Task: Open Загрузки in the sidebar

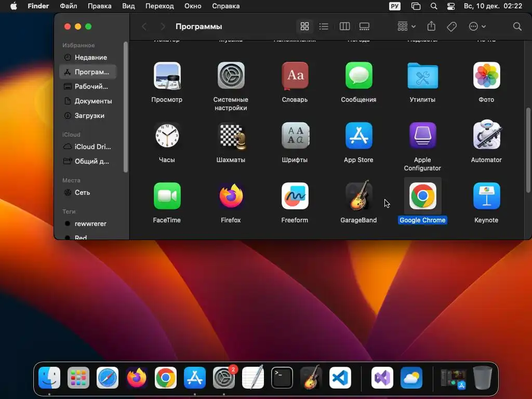Action: click(88, 116)
